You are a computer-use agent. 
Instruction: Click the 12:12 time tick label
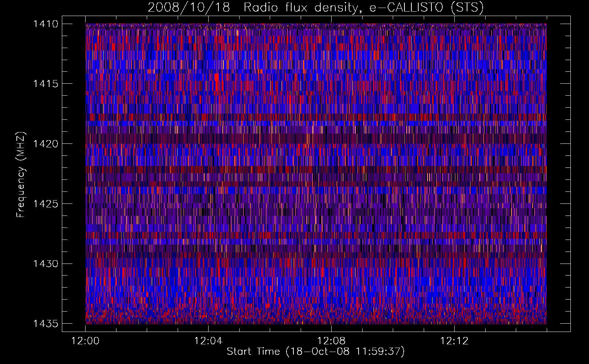(x=455, y=341)
